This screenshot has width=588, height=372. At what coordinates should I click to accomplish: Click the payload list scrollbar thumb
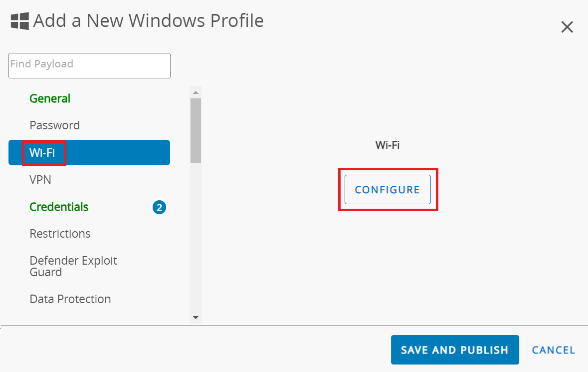point(196,130)
